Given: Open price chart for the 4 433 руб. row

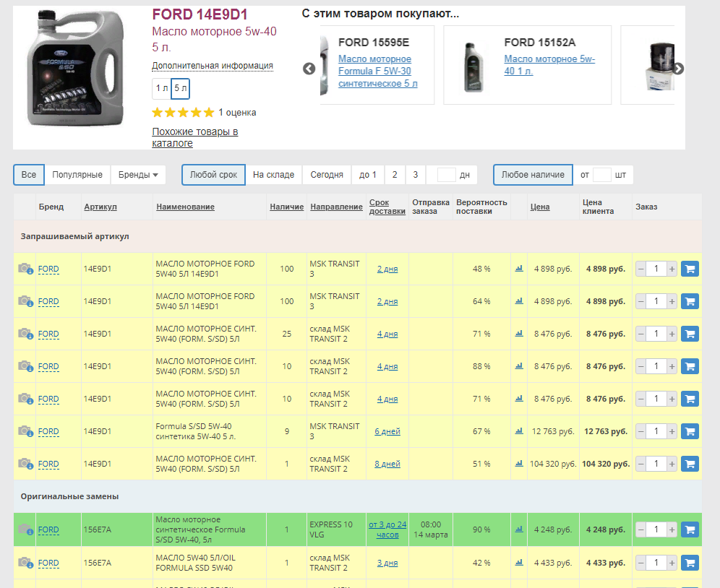Looking at the screenshot, I should tap(519, 562).
